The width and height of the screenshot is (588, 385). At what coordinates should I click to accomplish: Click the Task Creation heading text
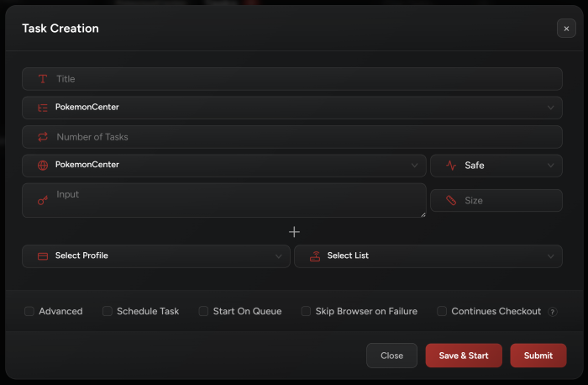60,29
